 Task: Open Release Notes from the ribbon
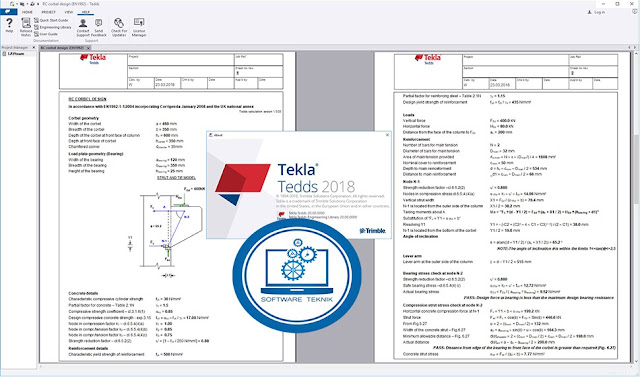[26, 27]
